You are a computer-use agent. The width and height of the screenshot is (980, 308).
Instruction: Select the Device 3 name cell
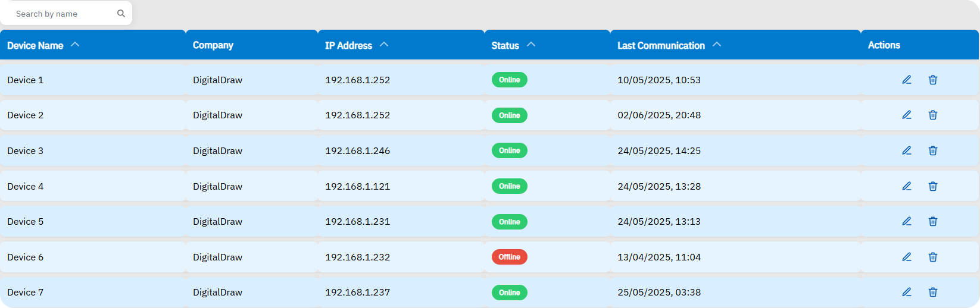pyautogui.click(x=26, y=150)
